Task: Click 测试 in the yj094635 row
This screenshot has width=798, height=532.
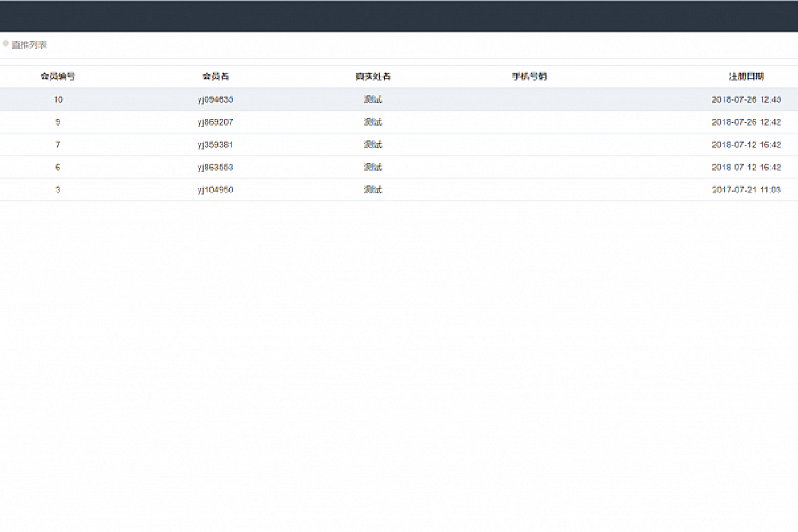Action: tap(373, 99)
